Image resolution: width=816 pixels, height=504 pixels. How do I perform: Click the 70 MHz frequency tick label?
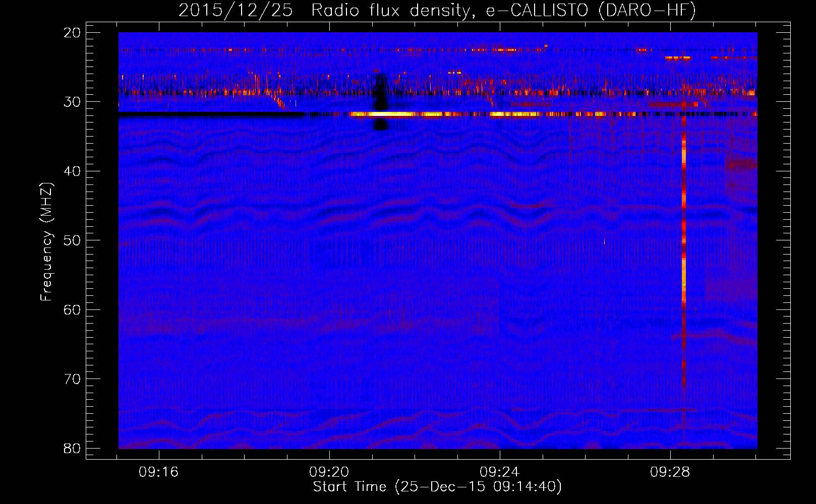72,379
